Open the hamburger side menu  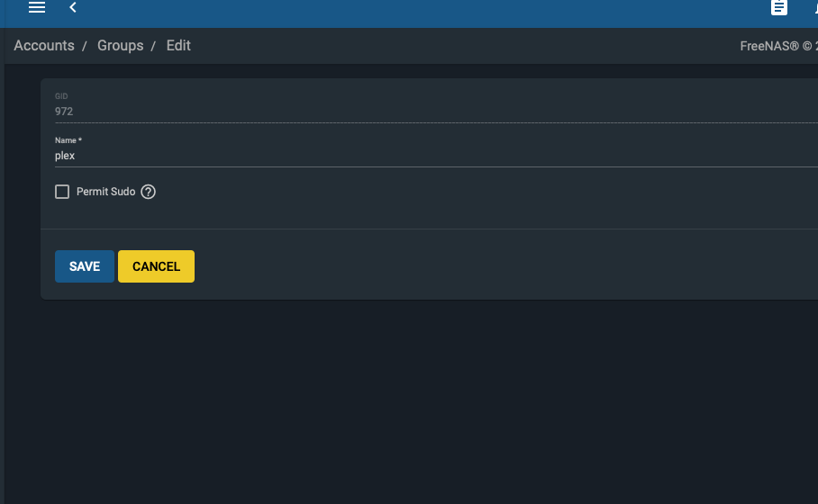(37, 7)
